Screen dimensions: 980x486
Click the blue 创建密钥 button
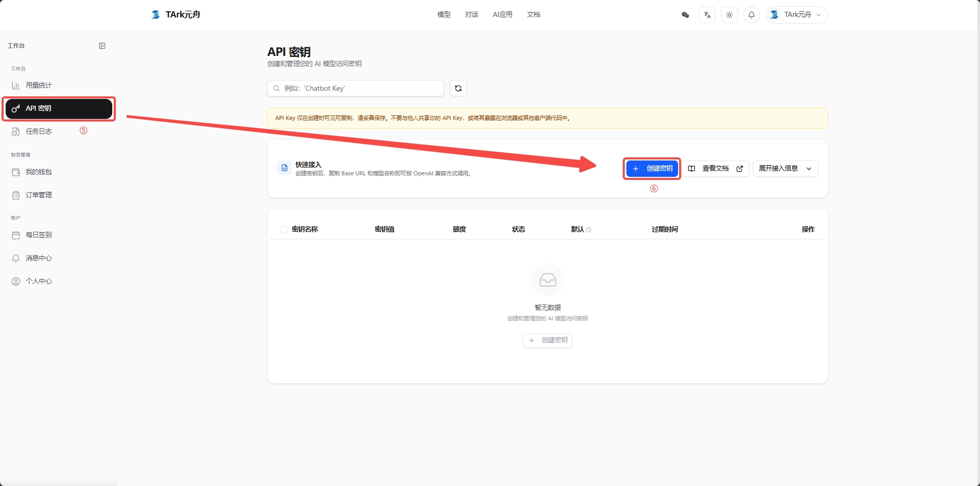tap(652, 169)
